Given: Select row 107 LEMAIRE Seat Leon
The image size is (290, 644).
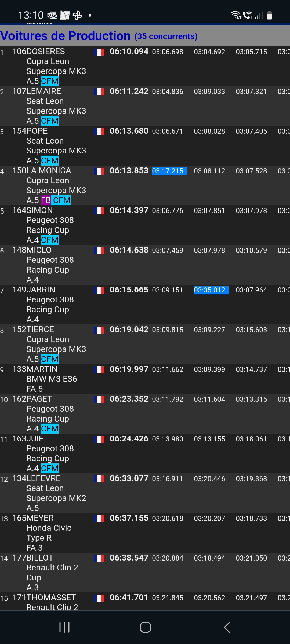Looking at the screenshot, I should point(145,106).
